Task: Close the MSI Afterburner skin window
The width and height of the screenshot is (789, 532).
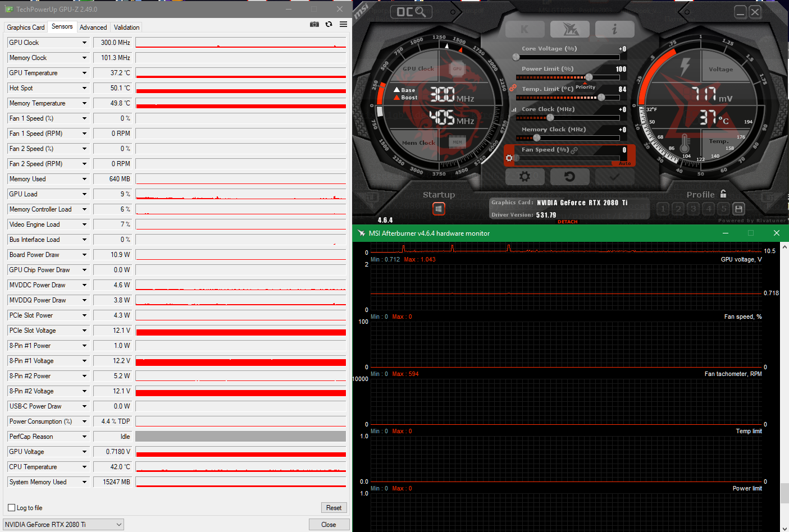Action: (755, 12)
